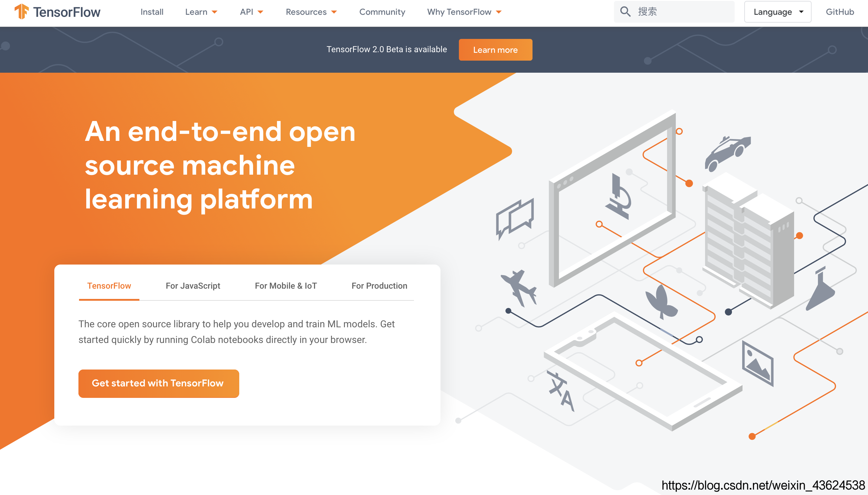Click the plant leaf illustration icon
This screenshot has width=868, height=495.
(x=662, y=302)
